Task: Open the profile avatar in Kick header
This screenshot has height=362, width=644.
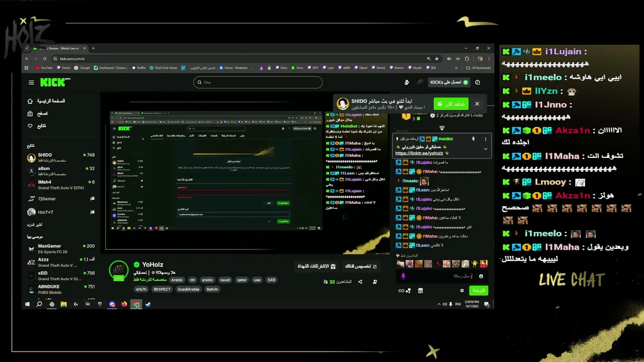Action: (x=421, y=82)
